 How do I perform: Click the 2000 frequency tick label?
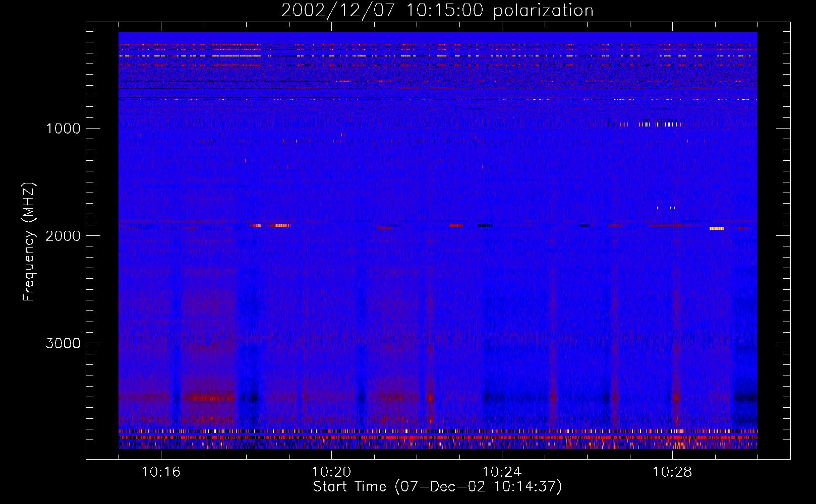click(63, 236)
